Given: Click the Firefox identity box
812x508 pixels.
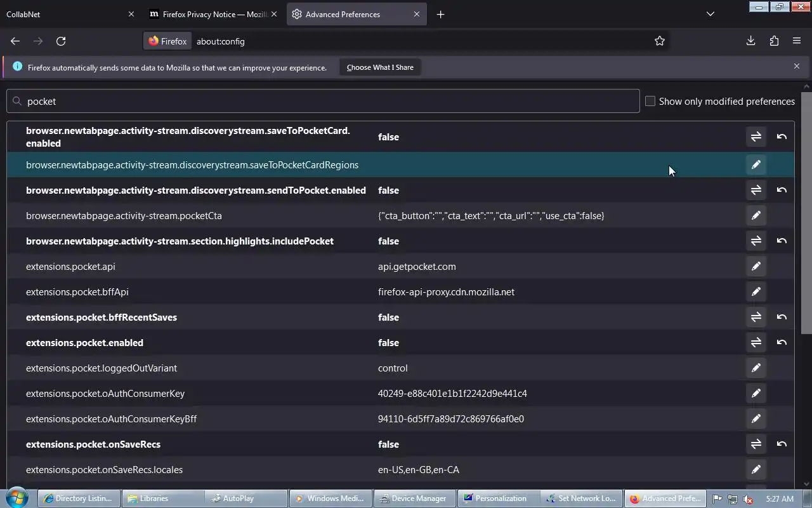Looking at the screenshot, I should (x=167, y=41).
